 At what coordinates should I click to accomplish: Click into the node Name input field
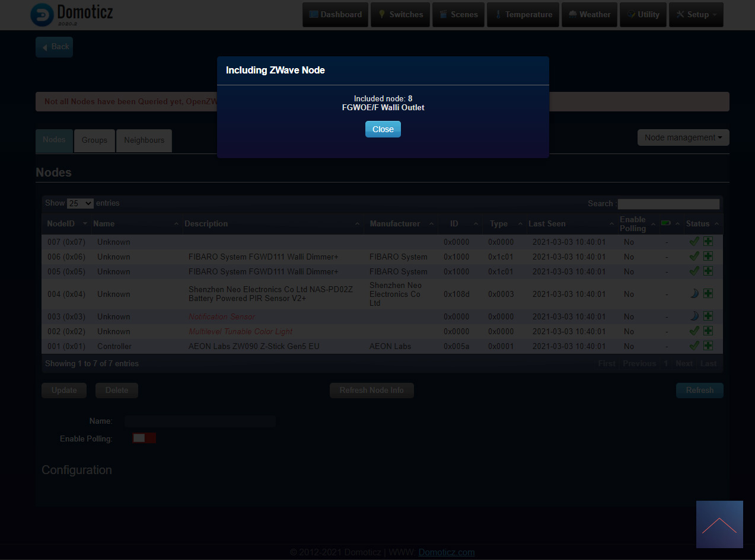tap(200, 421)
